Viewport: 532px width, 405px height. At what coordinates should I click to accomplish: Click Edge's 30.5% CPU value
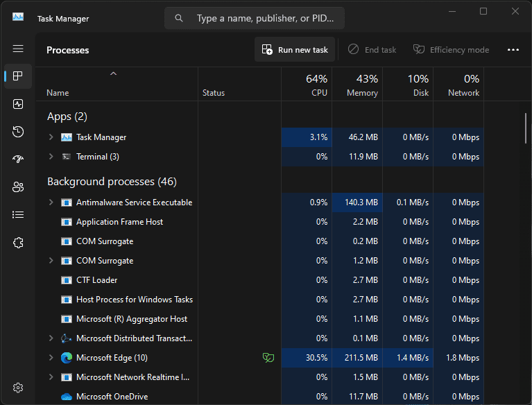(x=316, y=358)
